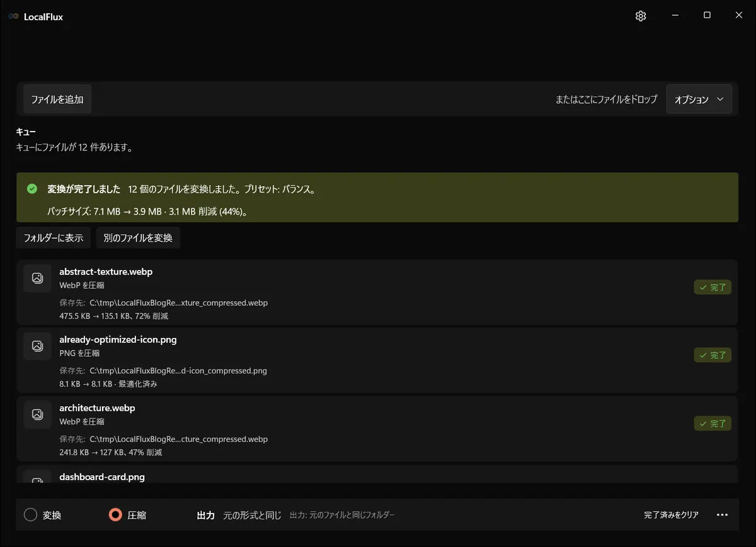Click the image icon for architecture.webp
The width and height of the screenshot is (756, 547).
37,414
